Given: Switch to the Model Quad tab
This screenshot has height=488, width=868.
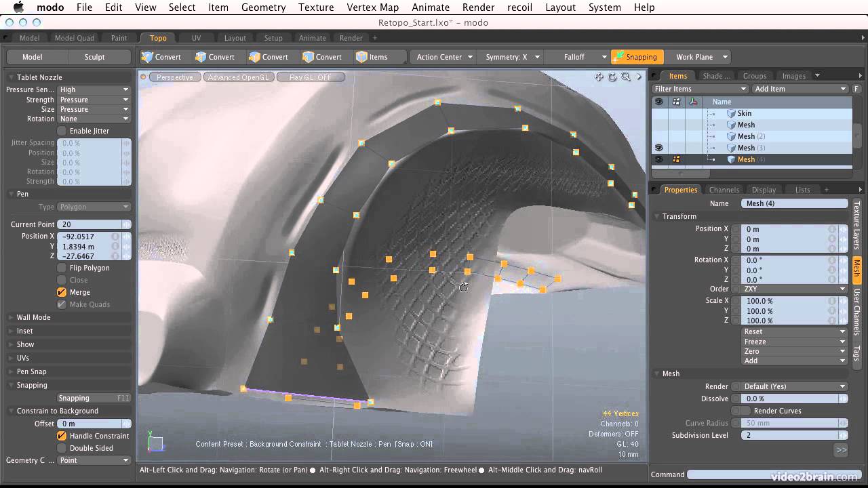Looking at the screenshot, I should coord(74,38).
